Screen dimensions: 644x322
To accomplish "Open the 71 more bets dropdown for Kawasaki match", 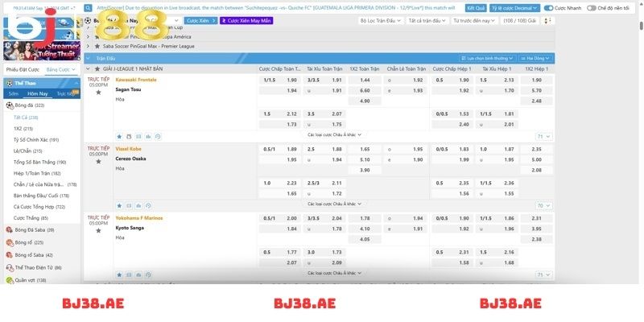I will [544, 136].
